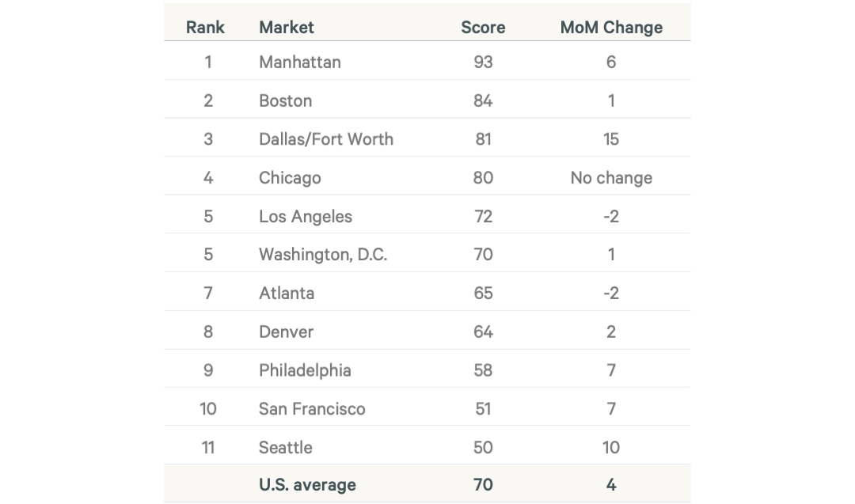Viewport: 855px width, 504px height.
Task: Click Seattle's MoM change of 10
Action: pyautogui.click(x=611, y=447)
